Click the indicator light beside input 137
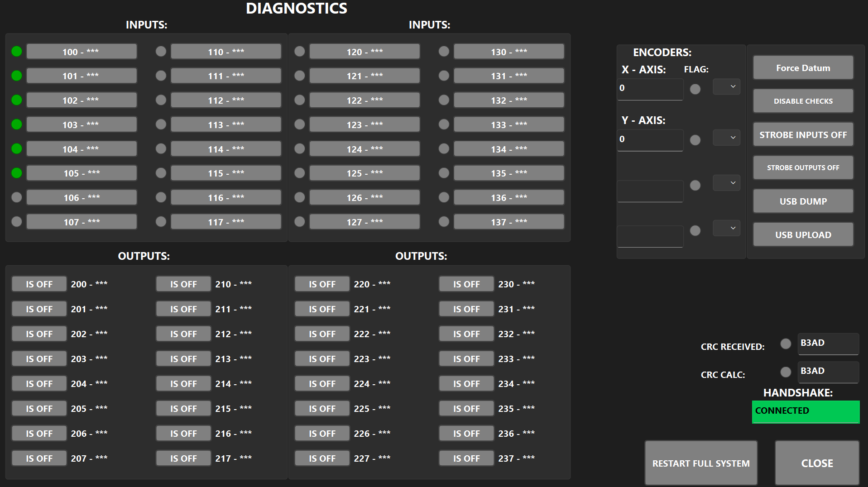This screenshot has height=487, width=868. pos(444,222)
